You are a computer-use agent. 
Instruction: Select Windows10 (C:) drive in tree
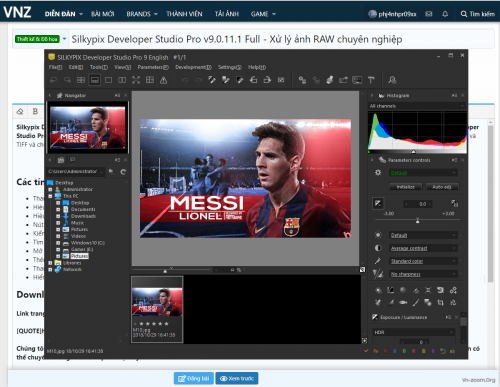(x=88, y=243)
